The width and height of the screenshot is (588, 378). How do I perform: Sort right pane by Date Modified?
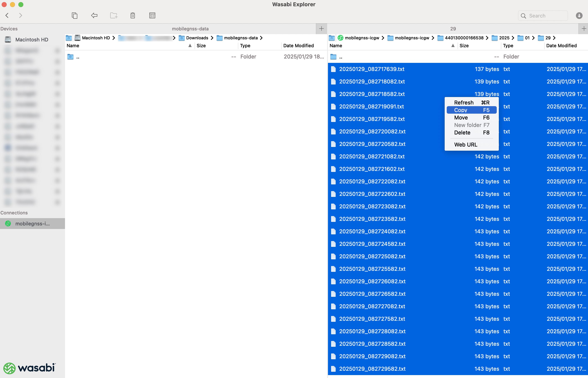(566, 46)
